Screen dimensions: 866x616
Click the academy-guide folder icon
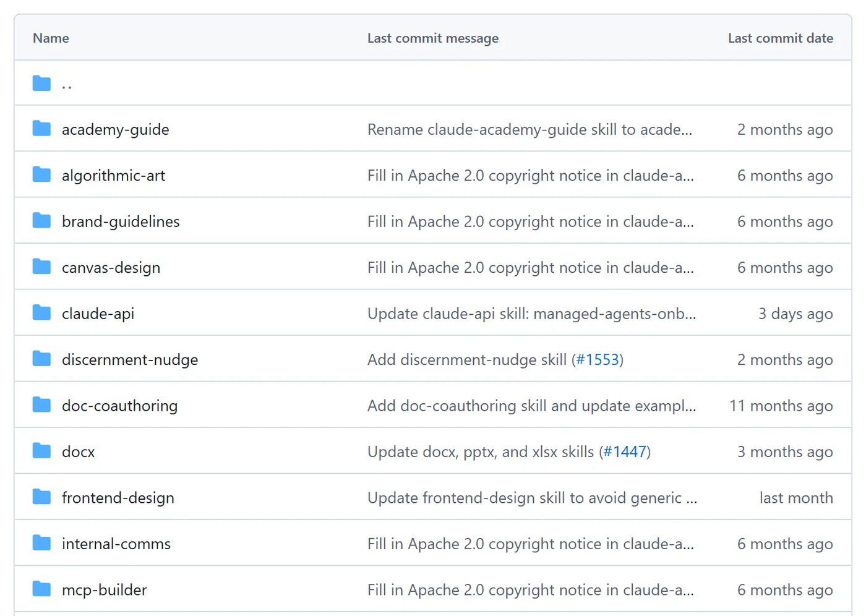tap(41, 129)
